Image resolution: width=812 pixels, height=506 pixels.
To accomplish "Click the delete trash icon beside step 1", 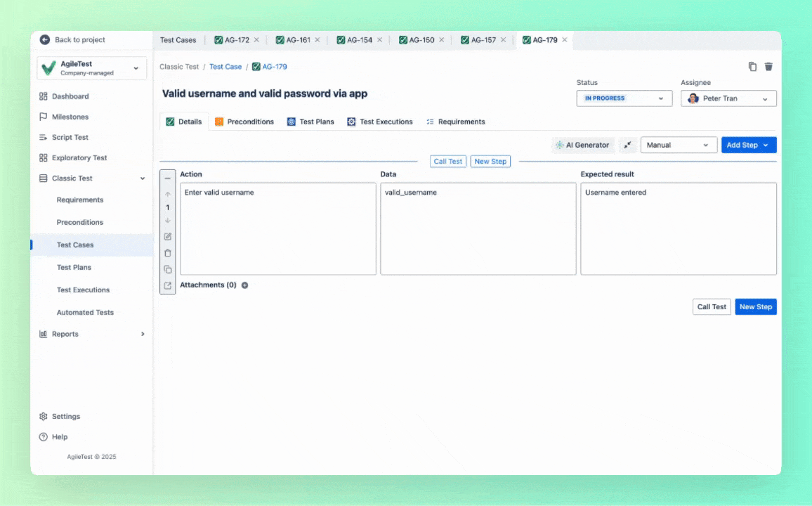I will pos(167,252).
